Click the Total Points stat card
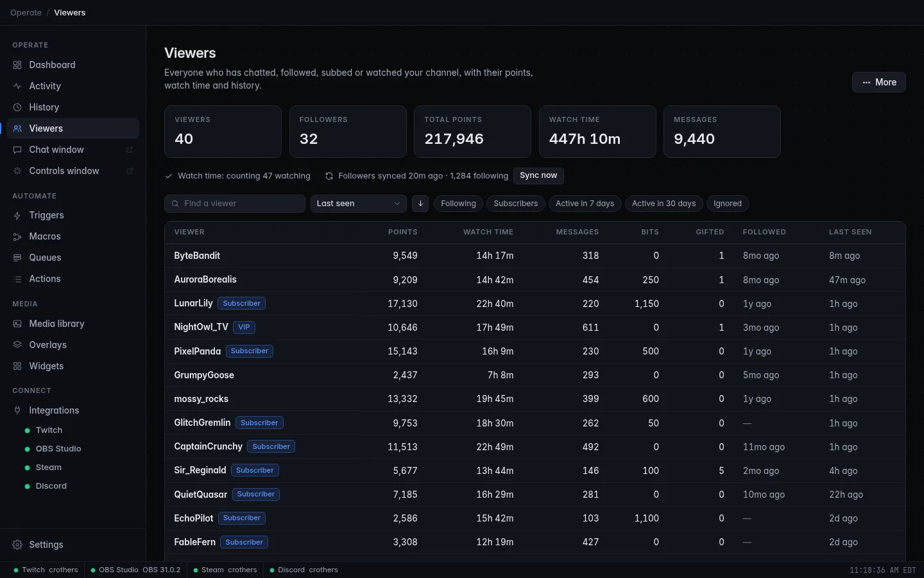 [x=472, y=132]
